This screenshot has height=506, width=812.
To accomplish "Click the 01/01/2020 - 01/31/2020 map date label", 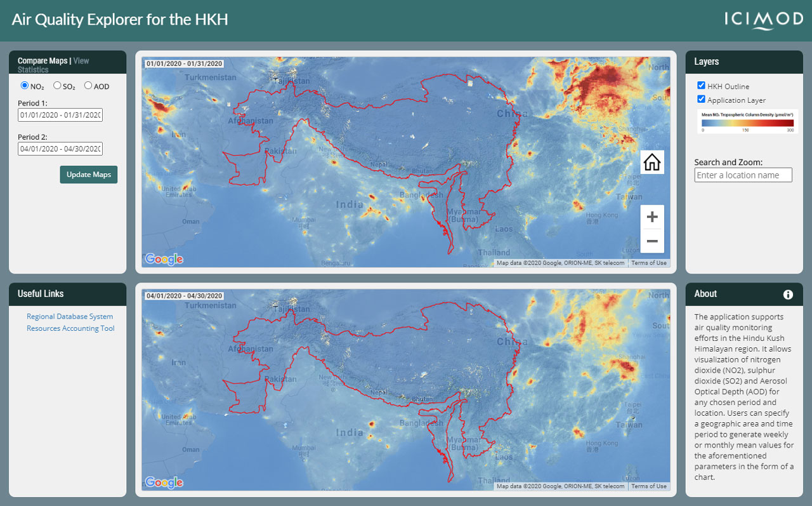I will (184, 63).
